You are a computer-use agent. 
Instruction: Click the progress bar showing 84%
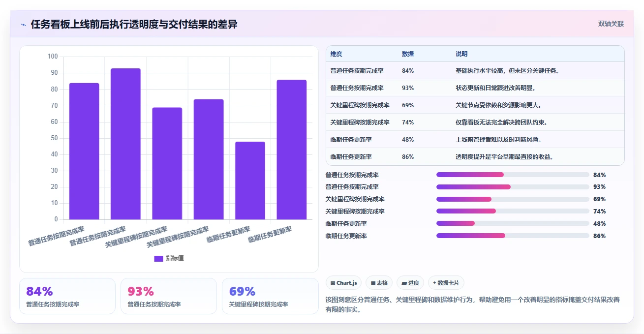[x=513, y=175]
